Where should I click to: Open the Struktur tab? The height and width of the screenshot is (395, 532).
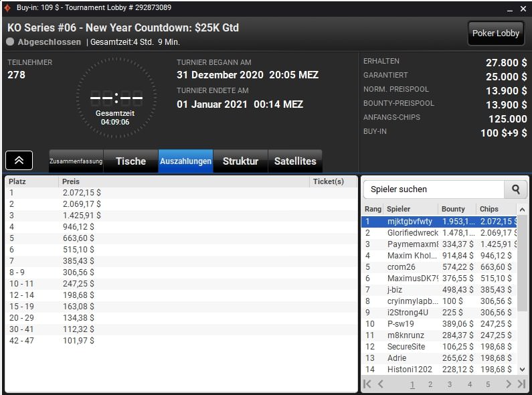240,161
